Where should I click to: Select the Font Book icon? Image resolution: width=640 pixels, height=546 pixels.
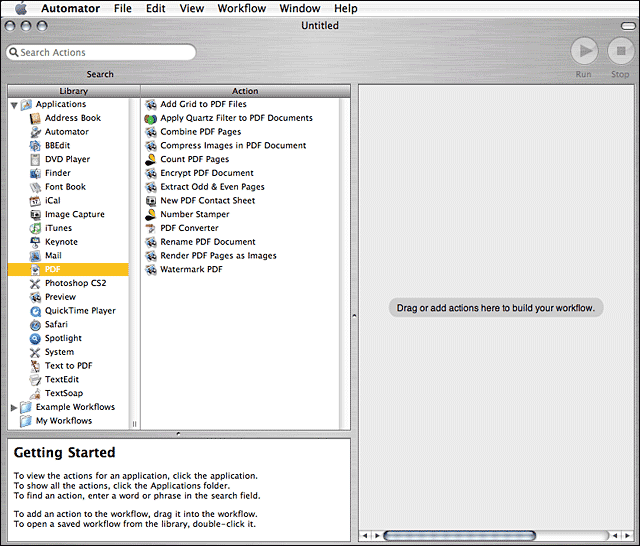pyautogui.click(x=35, y=187)
